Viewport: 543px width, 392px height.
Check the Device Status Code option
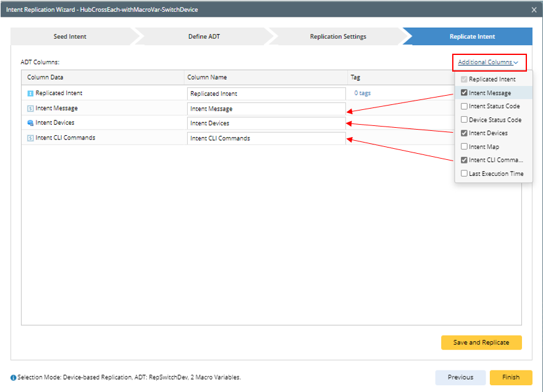[x=464, y=120]
